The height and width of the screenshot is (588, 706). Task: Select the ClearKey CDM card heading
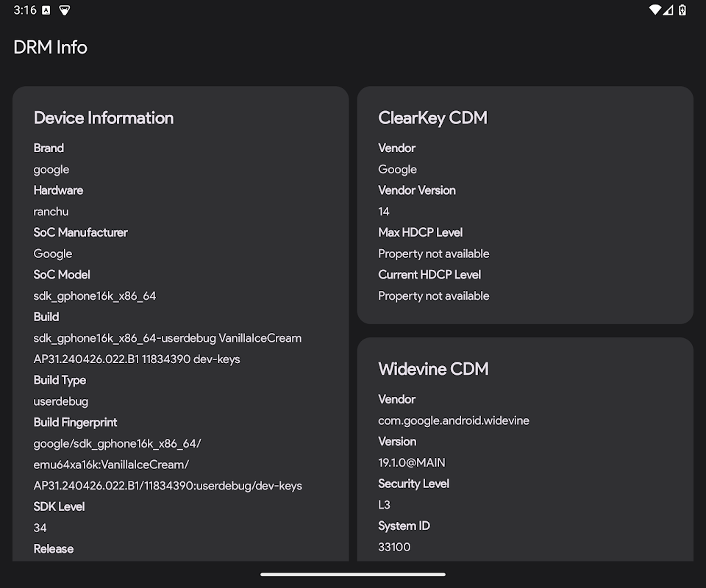(432, 118)
